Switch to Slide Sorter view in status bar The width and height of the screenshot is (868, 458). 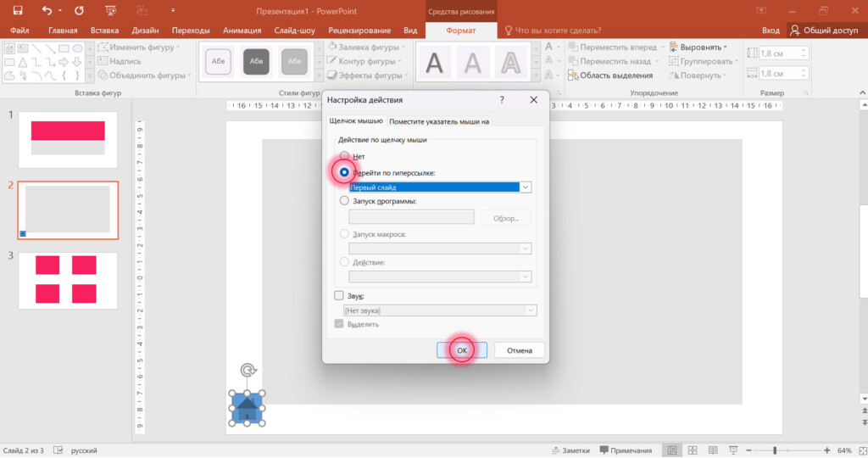point(693,450)
